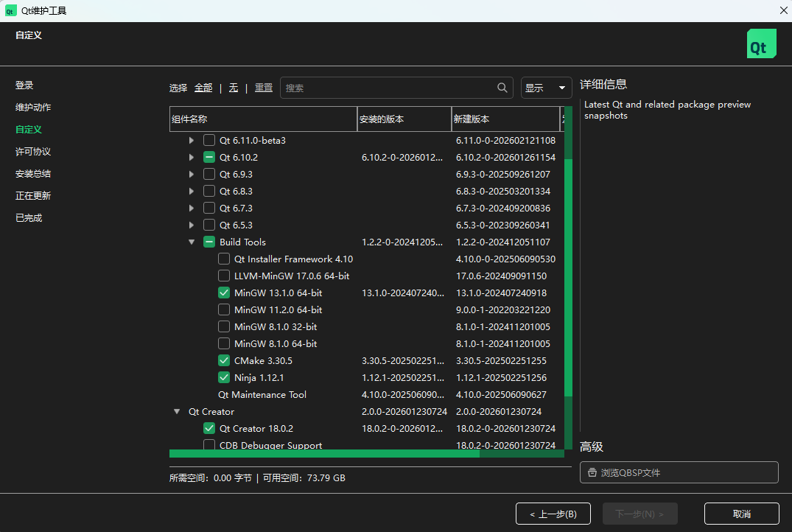This screenshot has height=532, width=792.
Task: Click the 新建版本 column header
Action: [505, 119]
